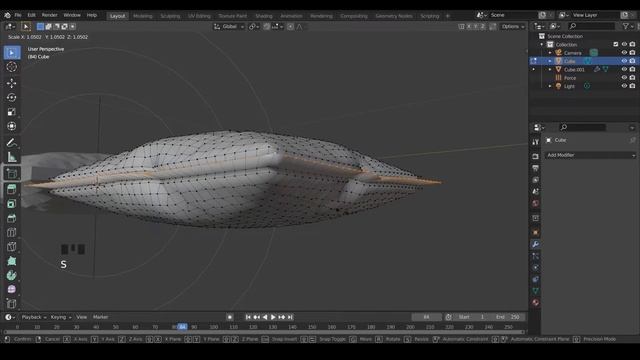Open the Marker menu in timeline
This screenshot has height=360, width=640.
click(100, 317)
